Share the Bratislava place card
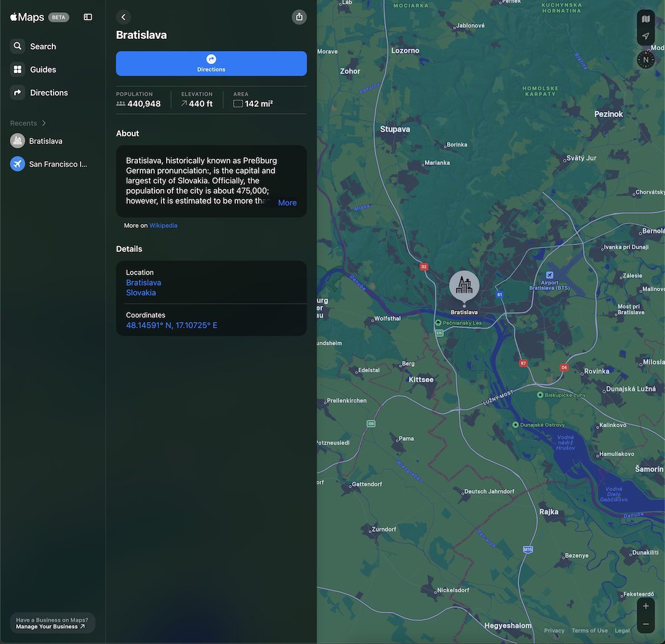Viewport: 665px width, 644px height. [x=299, y=17]
